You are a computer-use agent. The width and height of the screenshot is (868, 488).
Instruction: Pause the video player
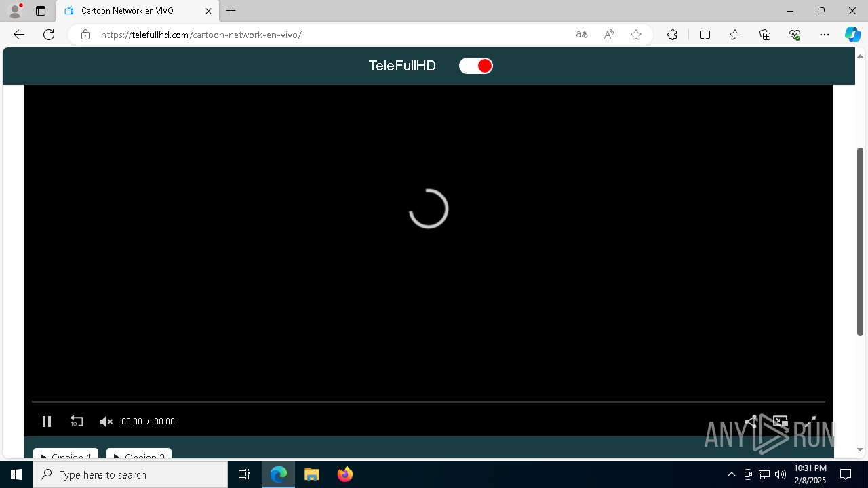(x=47, y=422)
